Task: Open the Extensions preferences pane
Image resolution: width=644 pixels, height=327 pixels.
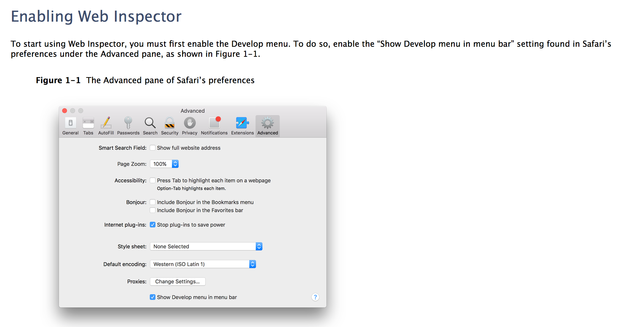Action: 242,126
